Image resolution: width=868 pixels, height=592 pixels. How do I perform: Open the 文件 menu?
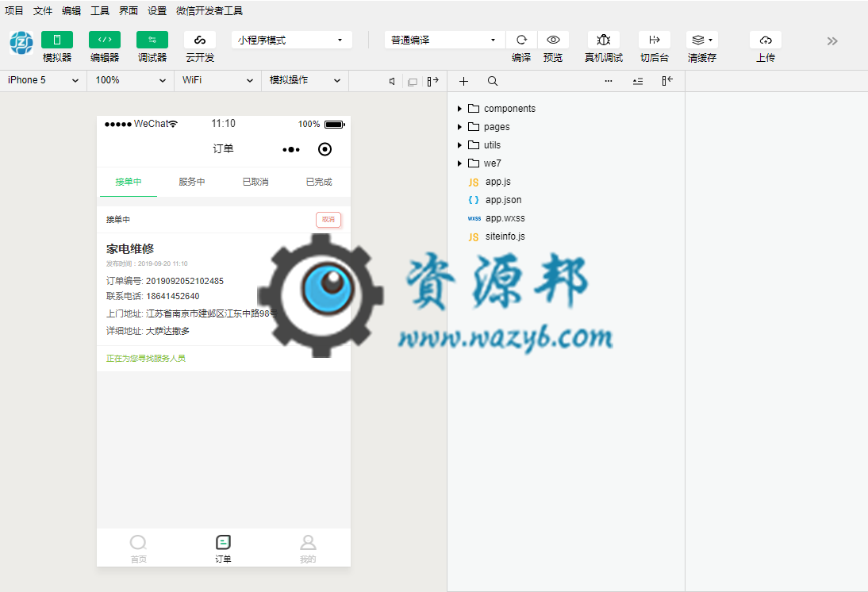pos(43,10)
